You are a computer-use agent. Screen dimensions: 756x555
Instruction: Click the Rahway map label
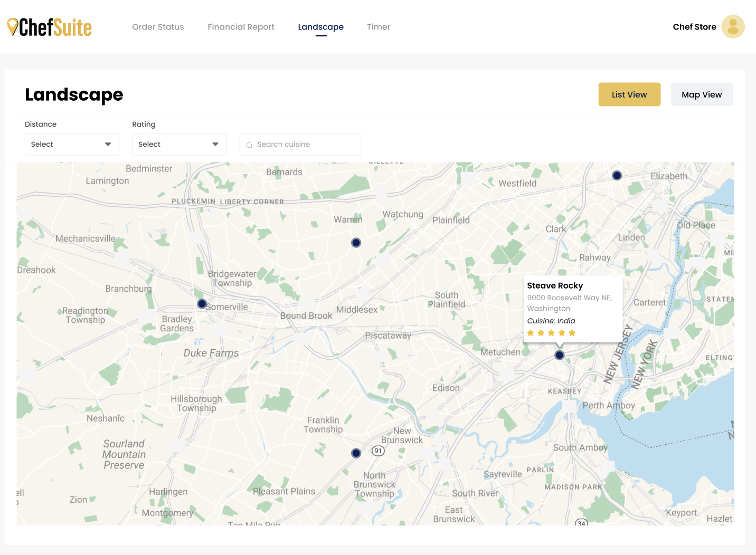(x=595, y=257)
